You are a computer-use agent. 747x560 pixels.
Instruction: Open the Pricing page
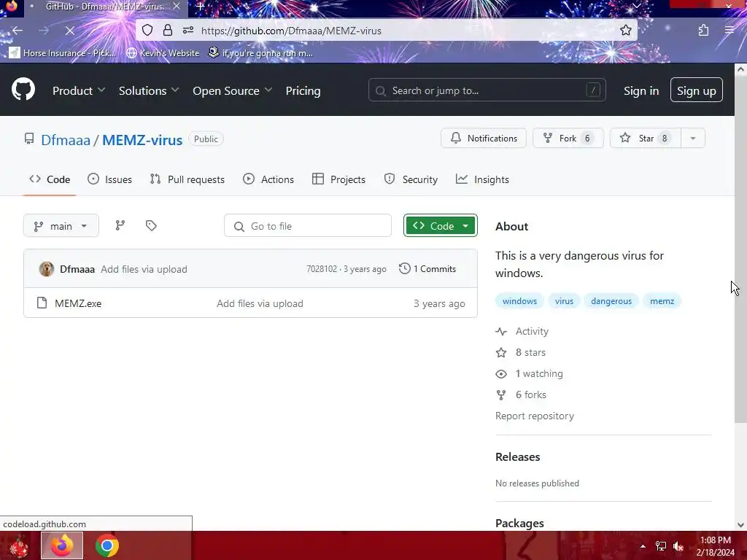tap(303, 90)
